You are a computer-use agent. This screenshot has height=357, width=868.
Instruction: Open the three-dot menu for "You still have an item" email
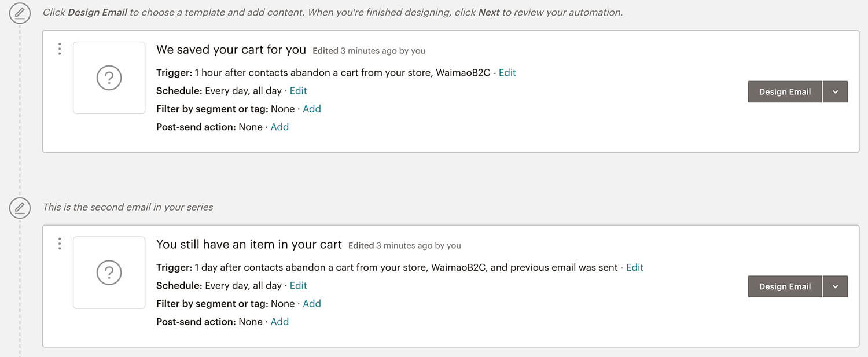point(59,244)
